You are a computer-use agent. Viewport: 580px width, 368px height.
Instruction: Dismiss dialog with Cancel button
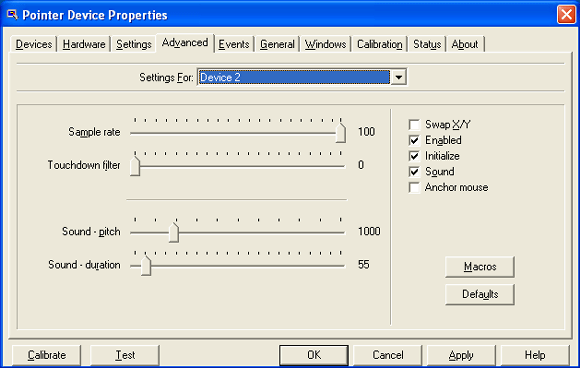point(388,355)
